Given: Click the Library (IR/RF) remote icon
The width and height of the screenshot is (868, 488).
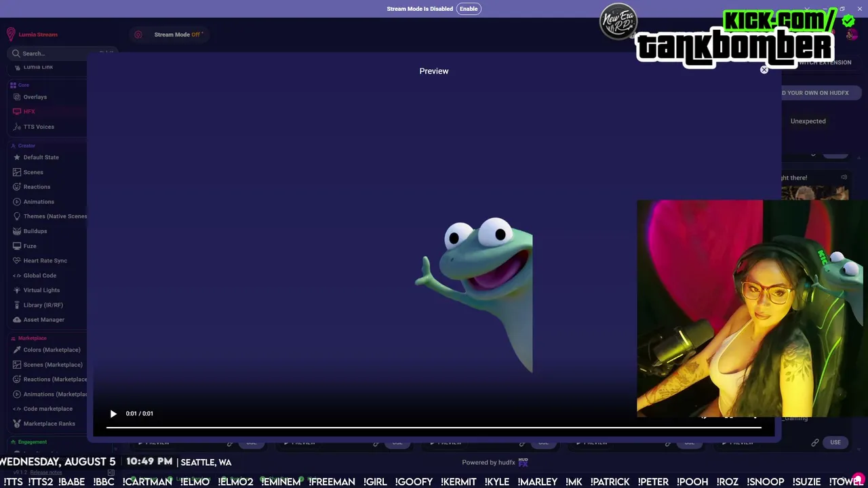Looking at the screenshot, I should [x=18, y=305].
